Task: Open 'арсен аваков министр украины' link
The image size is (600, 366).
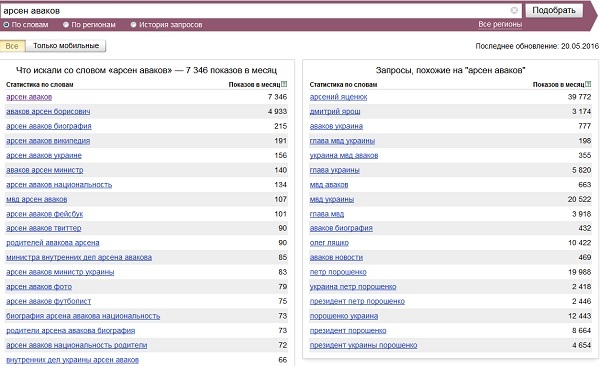Action: click(x=60, y=273)
